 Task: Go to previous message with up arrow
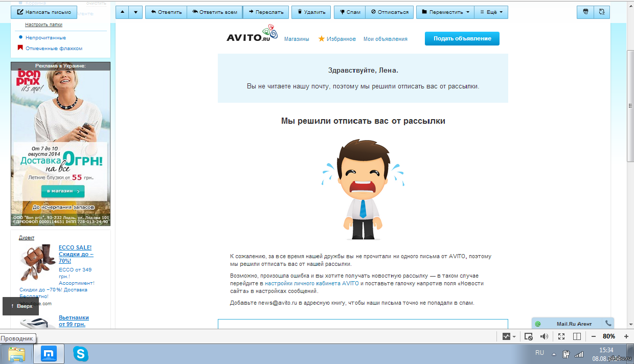click(122, 12)
